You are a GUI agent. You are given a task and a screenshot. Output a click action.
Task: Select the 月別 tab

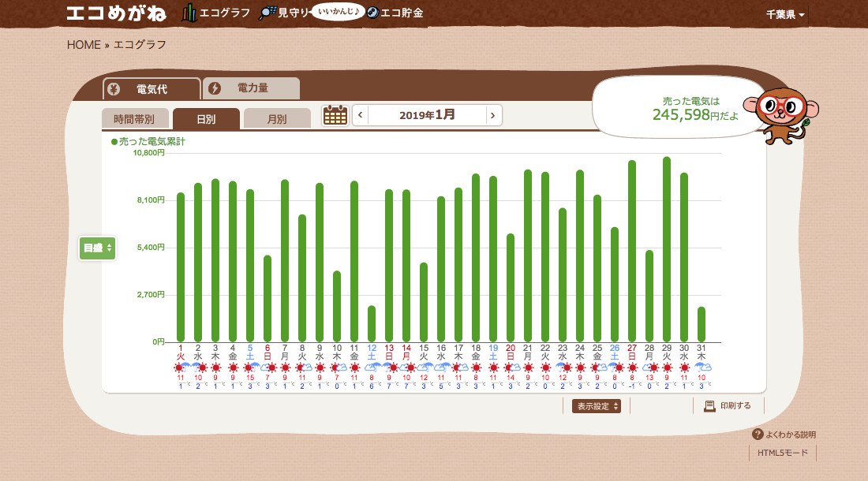pos(277,119)
